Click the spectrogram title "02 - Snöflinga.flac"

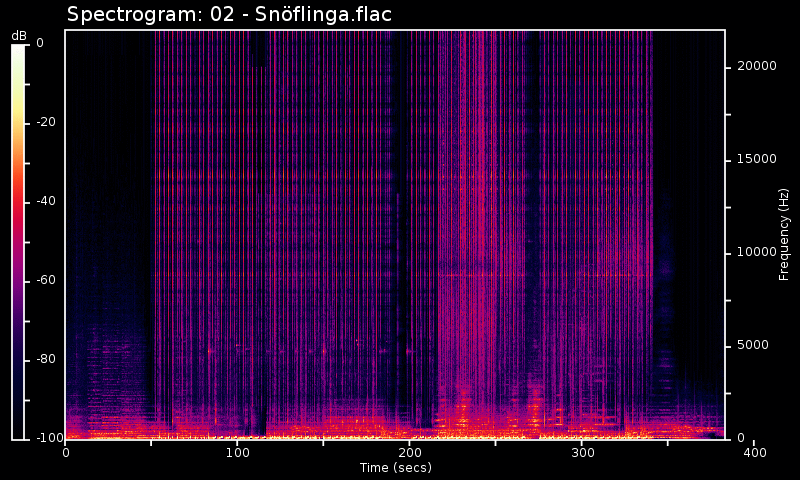[229, 15]
